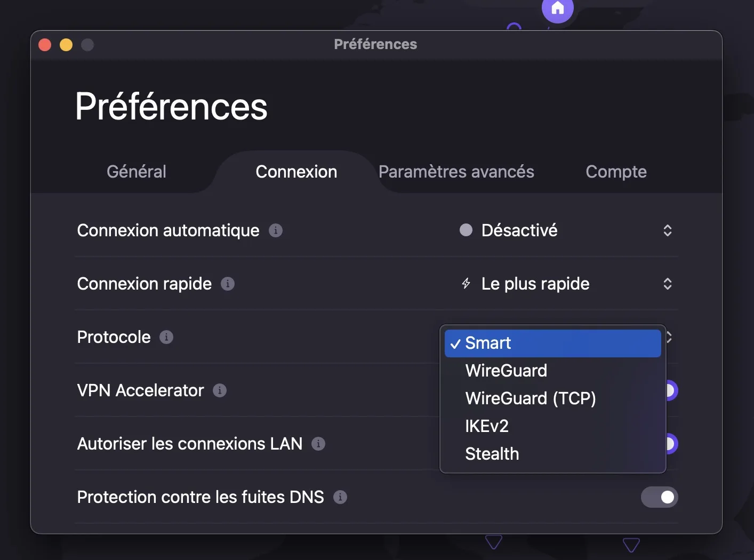The image size is (754, 560).
Task: Click info icon beside Connexion rapide
Action: pyautogui.click(x=228, y=284)
